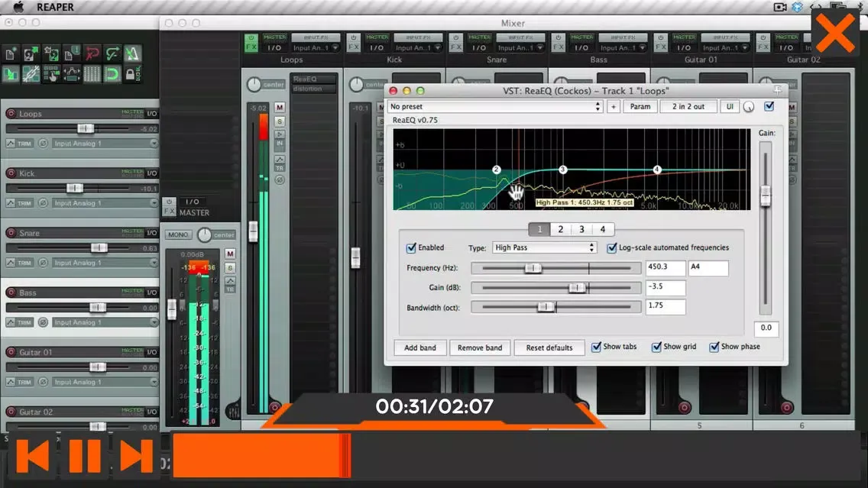Mute the Loops mixer strip
This screenshot has height=488, width=868.
pyautogui.click(x=280, y=108)
